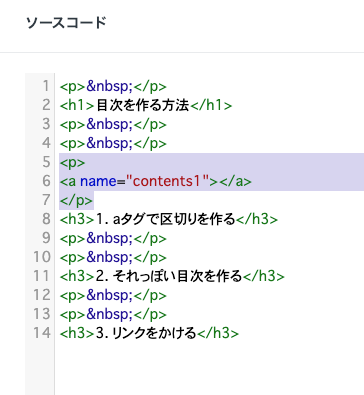
Task: Click line number 3 in the gutter
Action: tap(46, 124)
